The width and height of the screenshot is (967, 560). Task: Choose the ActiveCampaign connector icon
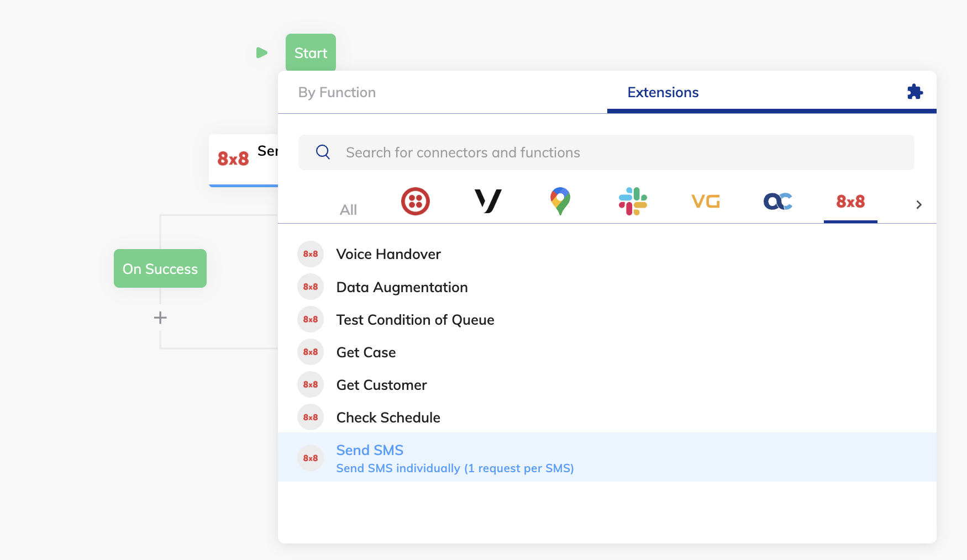(x=777, y=202)
